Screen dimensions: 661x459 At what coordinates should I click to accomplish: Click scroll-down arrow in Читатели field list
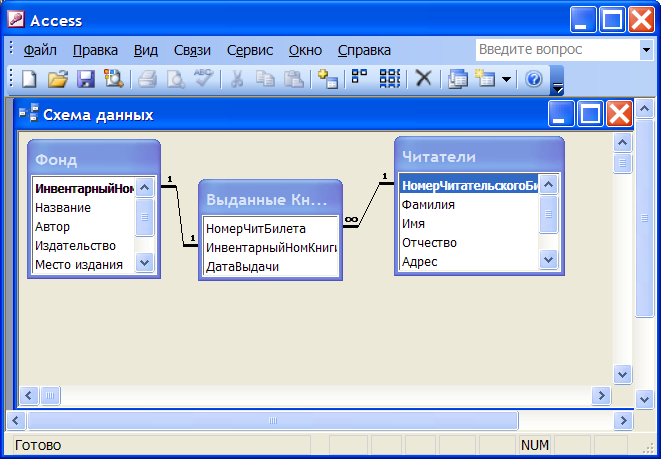(x=548, y=260)
